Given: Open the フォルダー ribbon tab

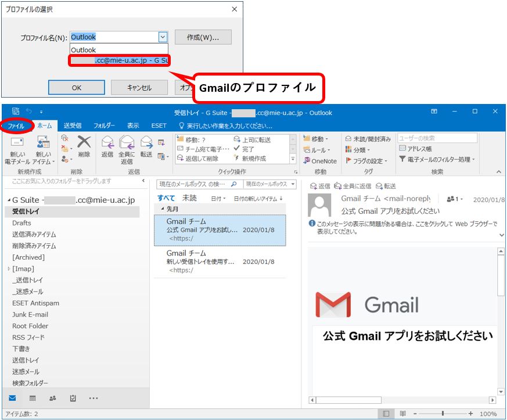Looking at the screenshot, I should click(x=104, y=126).
